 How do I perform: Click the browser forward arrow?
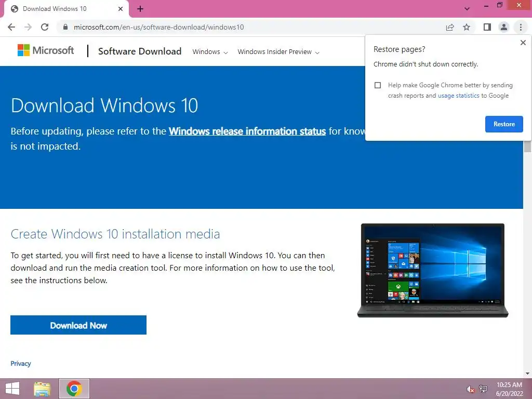tap(28, 27)
